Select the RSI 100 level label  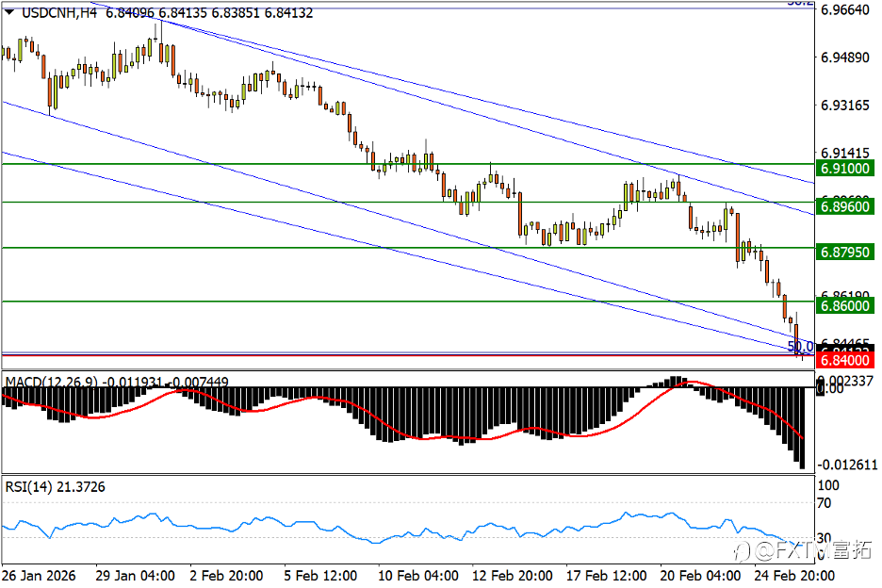(x=828, y=485)
